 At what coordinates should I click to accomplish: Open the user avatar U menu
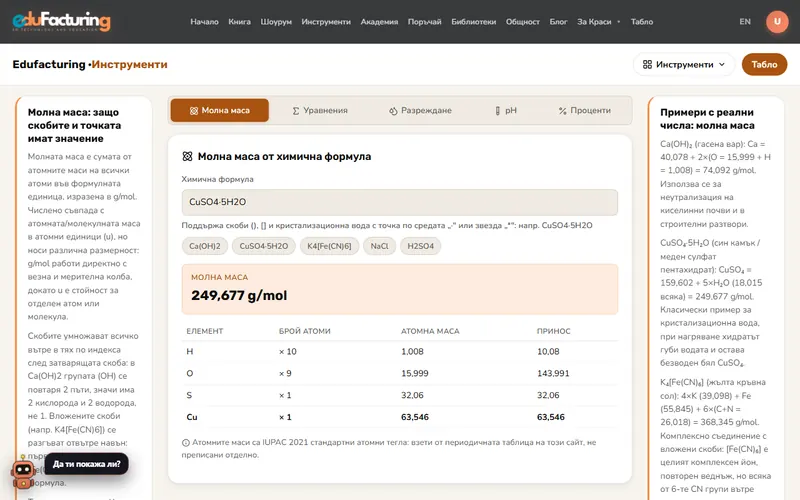[777, 21]
